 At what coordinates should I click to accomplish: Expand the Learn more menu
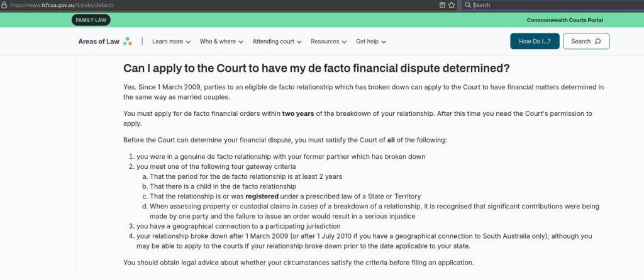(171, 42)
